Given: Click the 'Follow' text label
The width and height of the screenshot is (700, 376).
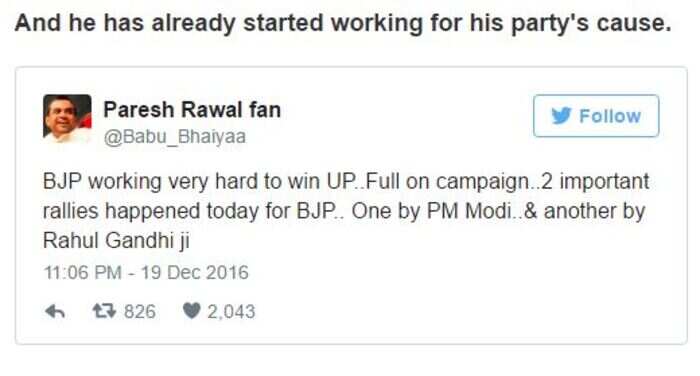Looking at the screenshot, I should [x=610, y=116].
